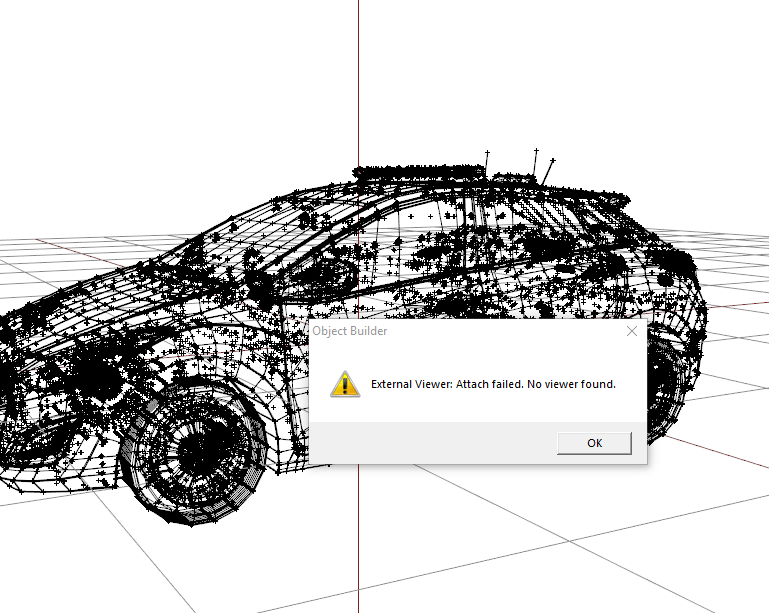769x613 pixels.
Task: Click the Object Builder dialog title bar
Action: (x=466, y=331)
